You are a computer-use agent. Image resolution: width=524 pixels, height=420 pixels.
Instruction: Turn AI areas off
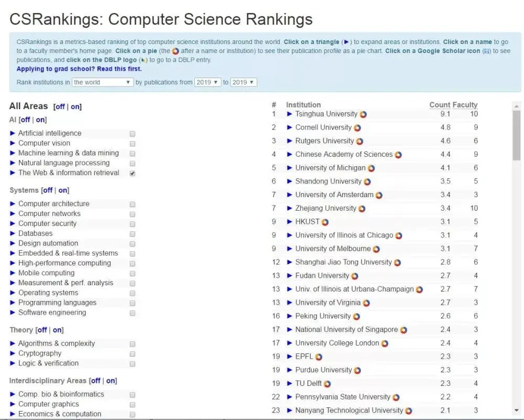tap(25, 120)
